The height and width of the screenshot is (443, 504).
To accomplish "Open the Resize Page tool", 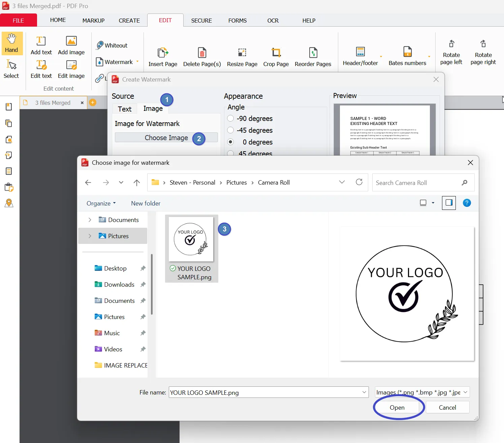I will [242, 57].
